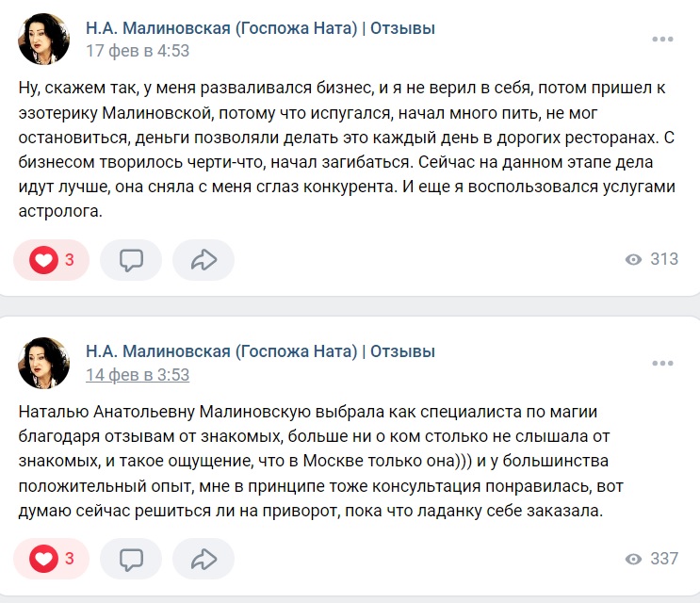Viewport: 700px width, 603px height.
Task: Open the 17 фев в 4:53 timestamp
Action: [138, 51]
